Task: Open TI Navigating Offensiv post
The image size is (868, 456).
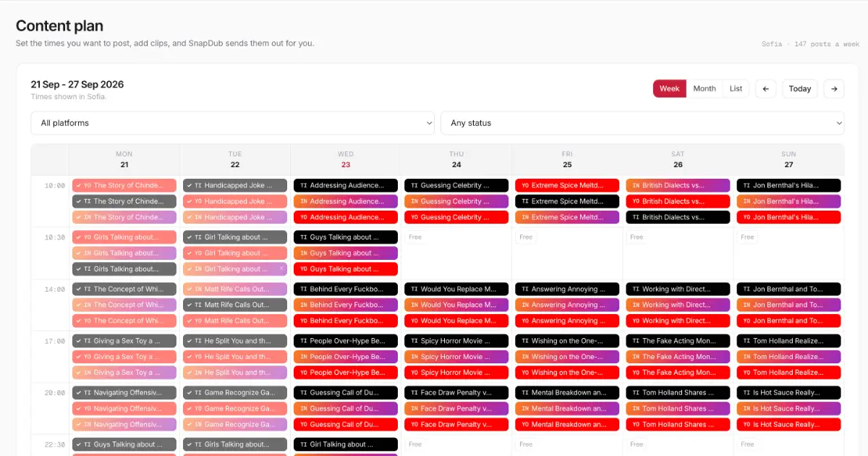Action: pyautogui.click(x=124, y=393)
